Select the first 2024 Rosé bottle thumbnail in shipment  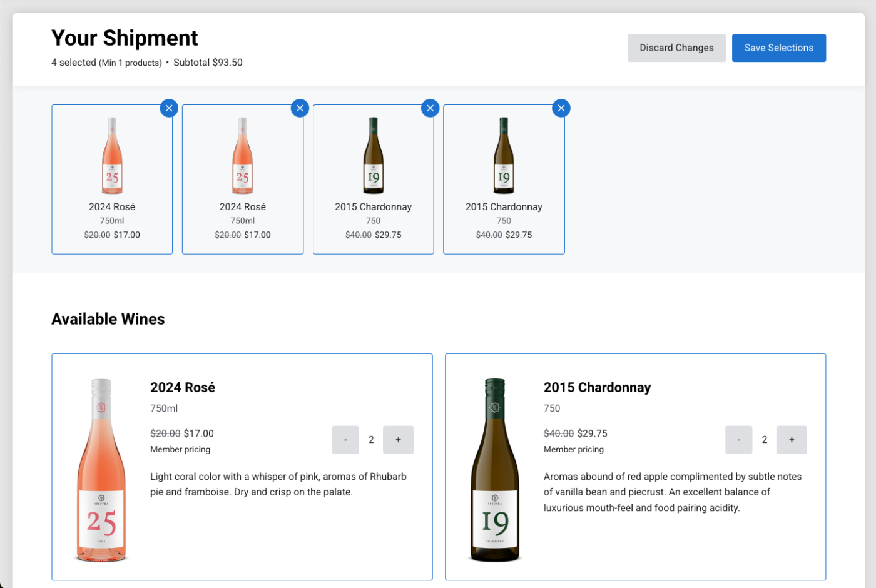[x=112, y=156]
